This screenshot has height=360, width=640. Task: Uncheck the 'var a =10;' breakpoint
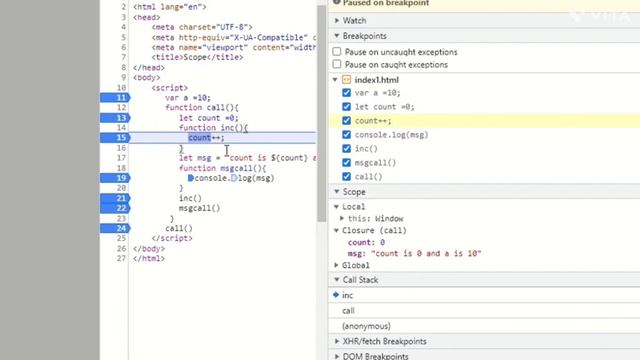[347, 93]
